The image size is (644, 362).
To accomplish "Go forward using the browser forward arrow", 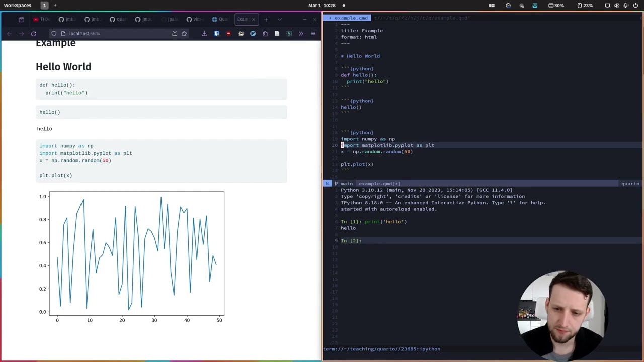I will pos(21,34).
